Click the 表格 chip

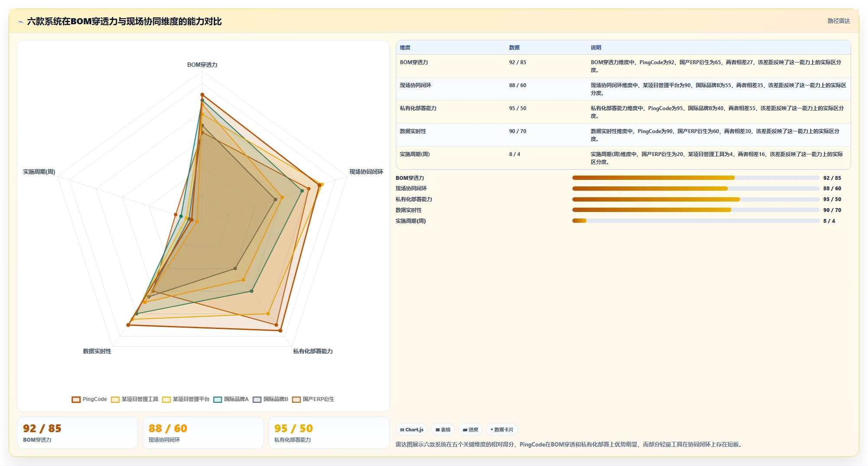pos(443,430)
